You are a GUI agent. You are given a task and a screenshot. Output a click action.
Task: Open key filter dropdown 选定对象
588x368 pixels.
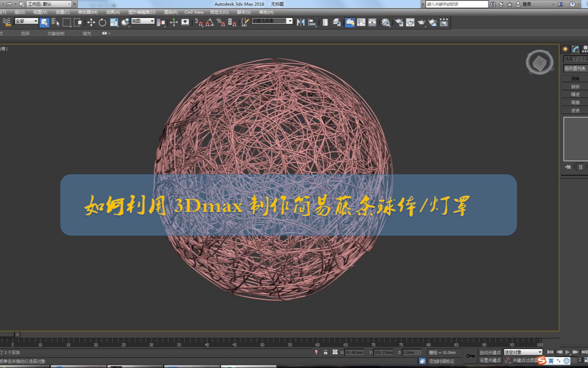pos(523,352)
